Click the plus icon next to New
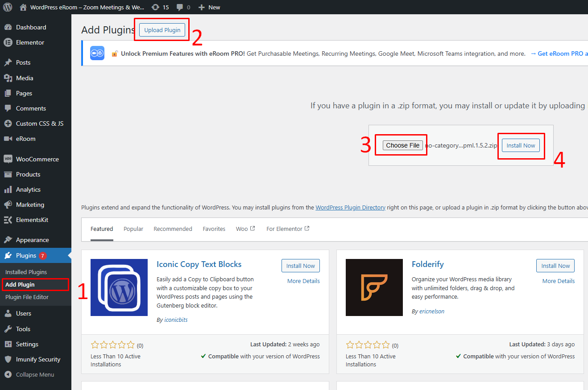Image resolution: width=588 pixels, height=390 pixels. [x=202, y=8]
